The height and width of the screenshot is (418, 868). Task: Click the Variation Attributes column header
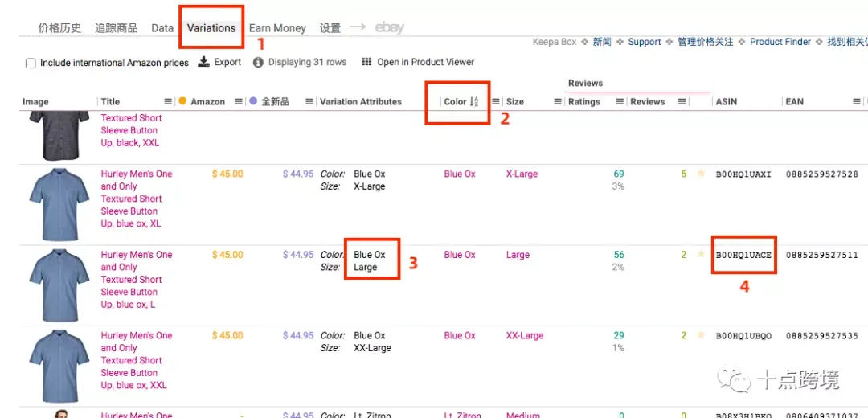pos(360,102)
